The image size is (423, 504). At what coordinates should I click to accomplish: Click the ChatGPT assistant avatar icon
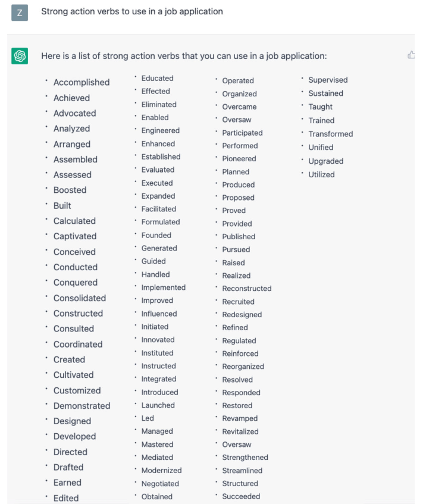20,55
